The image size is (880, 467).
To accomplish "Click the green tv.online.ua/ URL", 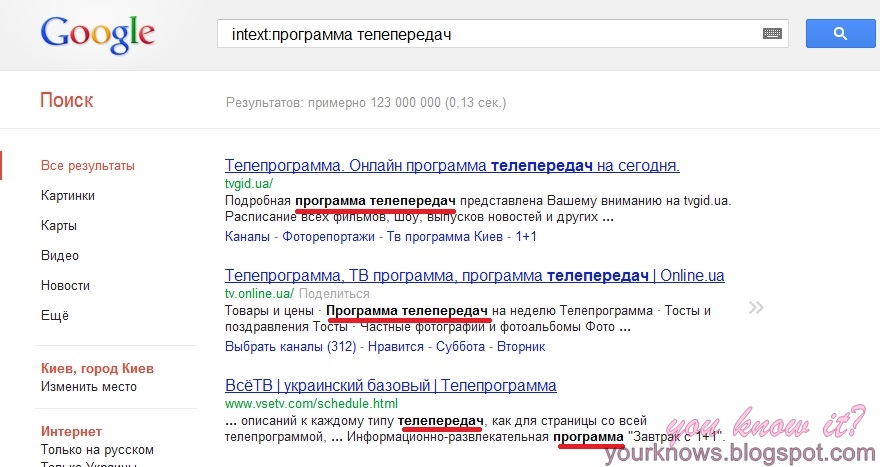I will click(x=259, y=293).
